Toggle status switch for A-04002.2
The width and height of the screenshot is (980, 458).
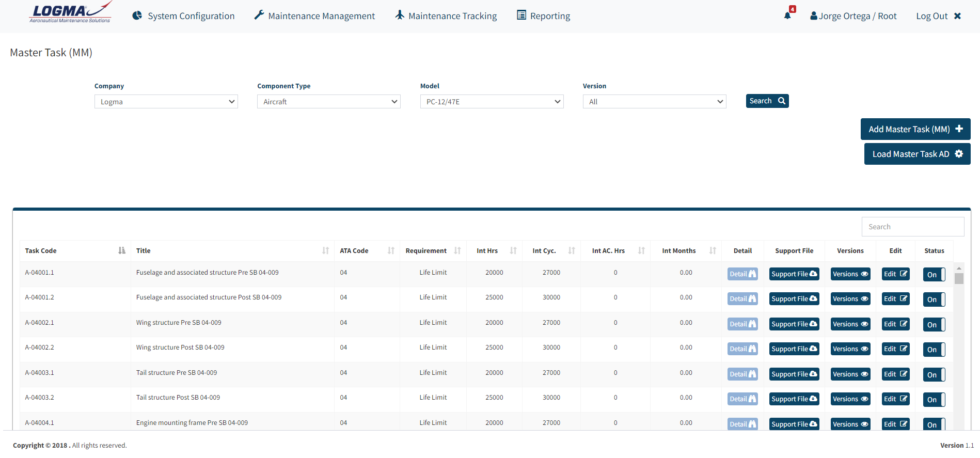934,350
